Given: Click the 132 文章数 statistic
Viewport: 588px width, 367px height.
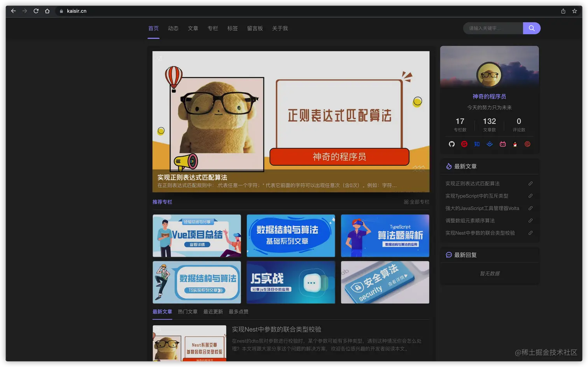Looking at the screenshot, I should point(489,125).
